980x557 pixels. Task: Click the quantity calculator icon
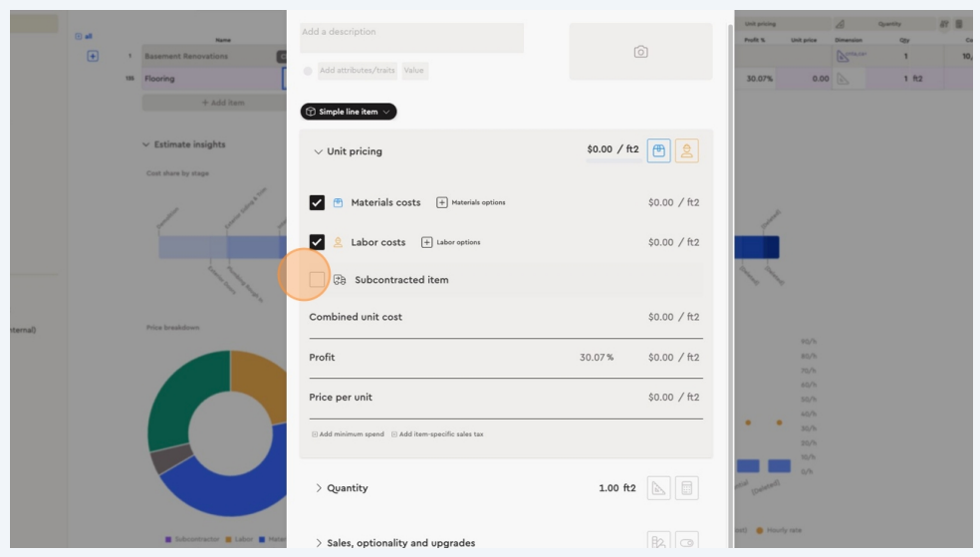point(686,488)
